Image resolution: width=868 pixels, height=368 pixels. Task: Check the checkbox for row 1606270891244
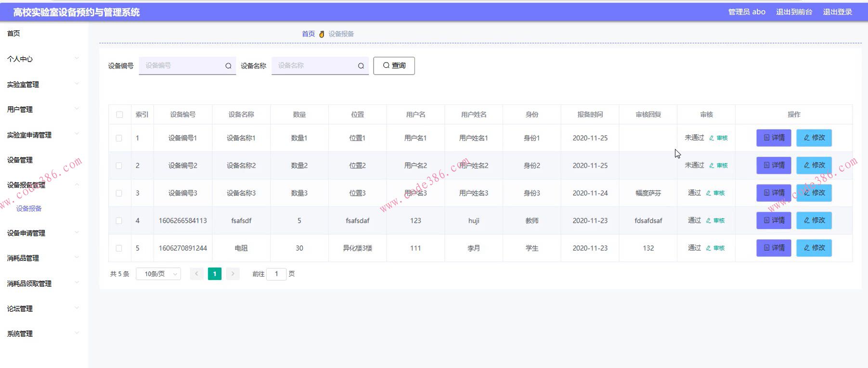pos(119,248)
